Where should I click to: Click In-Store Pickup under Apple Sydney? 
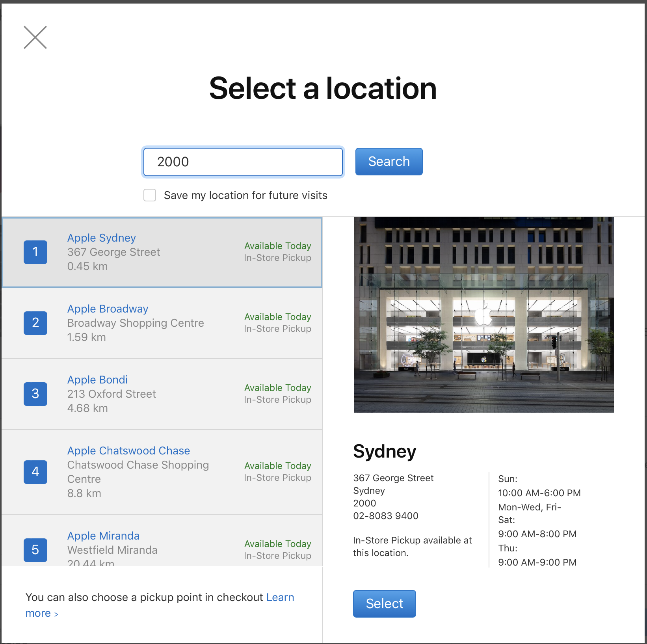(278, 258)
